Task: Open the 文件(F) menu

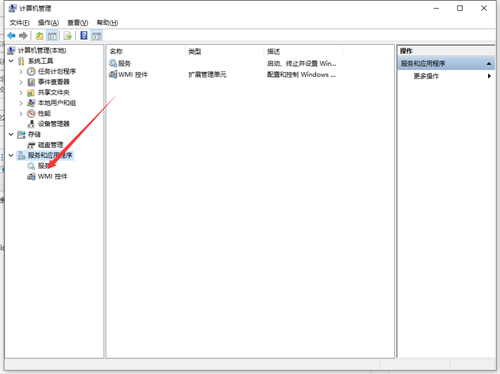Action: [19, 23]
